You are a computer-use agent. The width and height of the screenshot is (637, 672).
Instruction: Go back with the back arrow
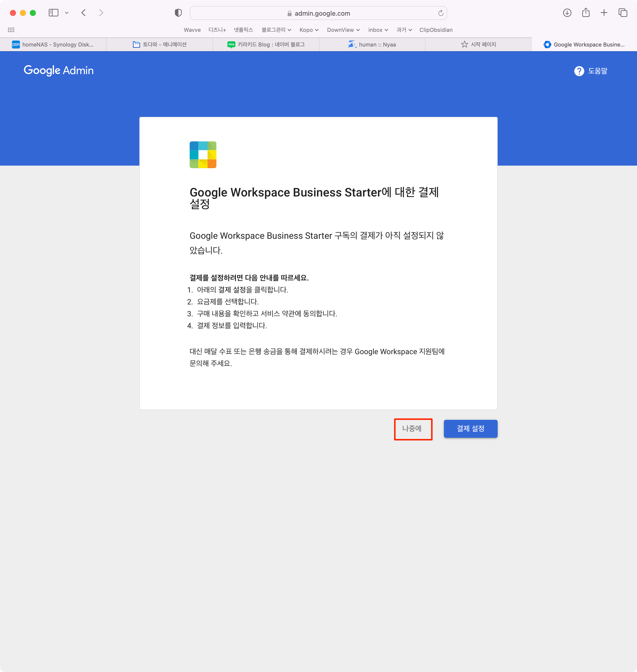[84, 13]
